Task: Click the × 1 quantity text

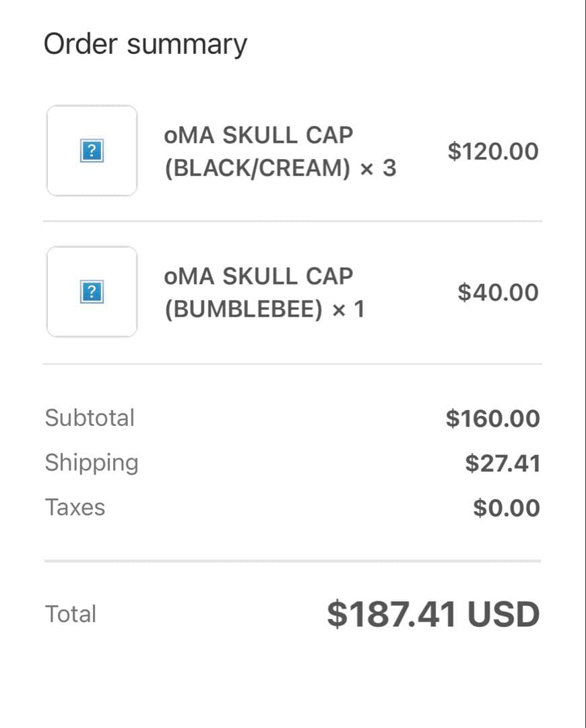Action: click(348, 309)
